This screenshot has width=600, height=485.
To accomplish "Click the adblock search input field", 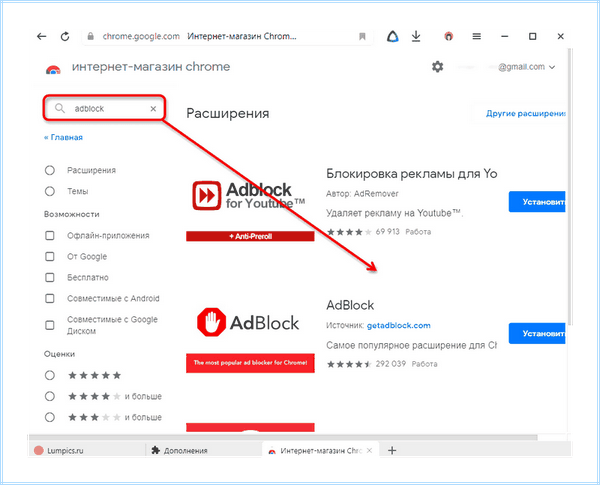I will click(x=104, y=108).
